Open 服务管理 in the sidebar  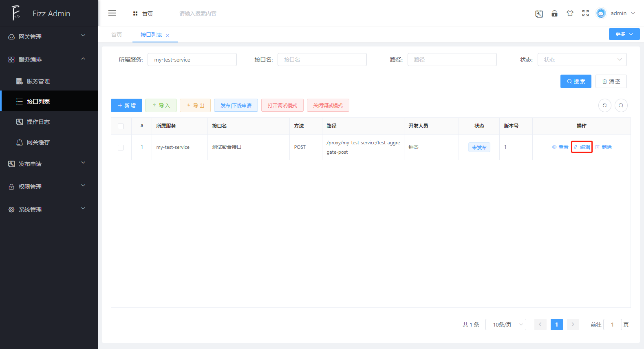point(38,81)
